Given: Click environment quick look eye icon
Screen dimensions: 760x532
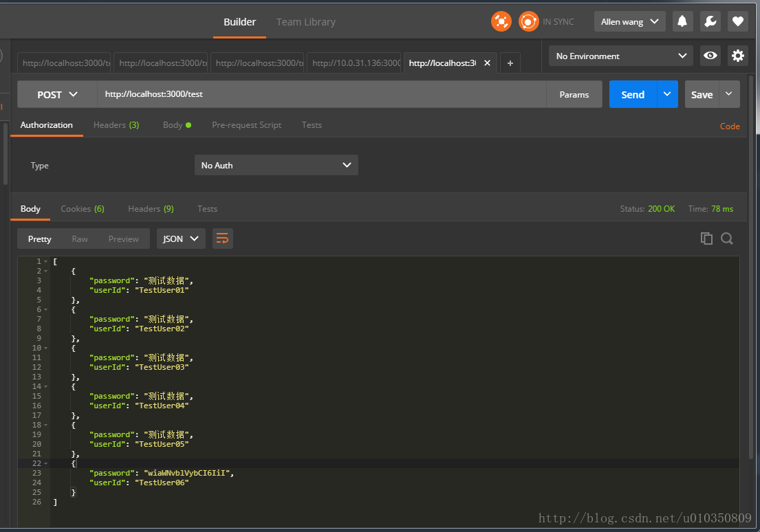Looking at the screenshot, I should pos(710,56).
